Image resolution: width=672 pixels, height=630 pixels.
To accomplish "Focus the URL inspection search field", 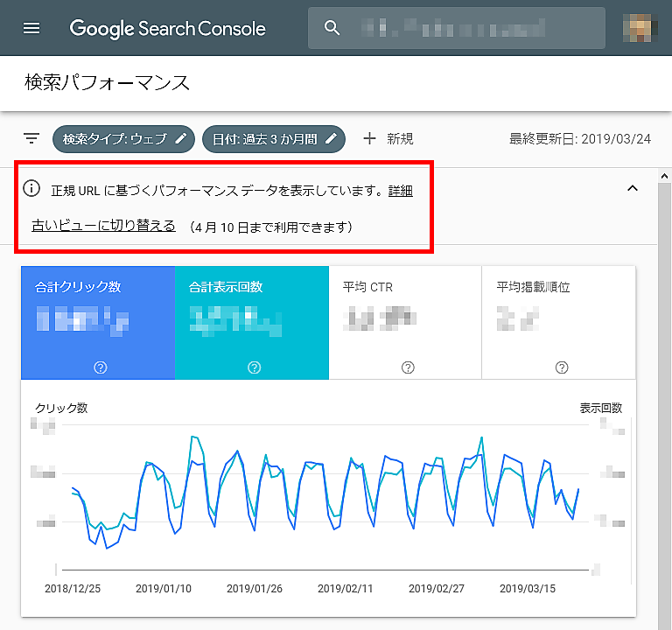I will pyautogui.click(x=472, y=28).
